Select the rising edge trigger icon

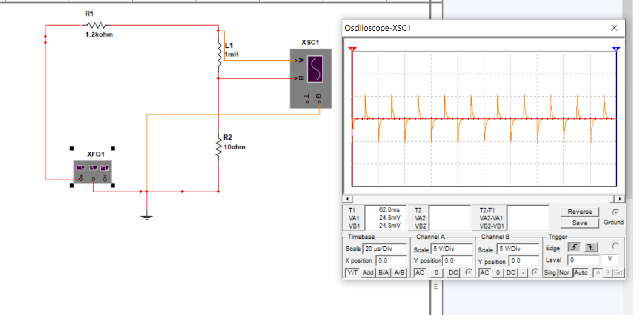(x=575, y=247)
